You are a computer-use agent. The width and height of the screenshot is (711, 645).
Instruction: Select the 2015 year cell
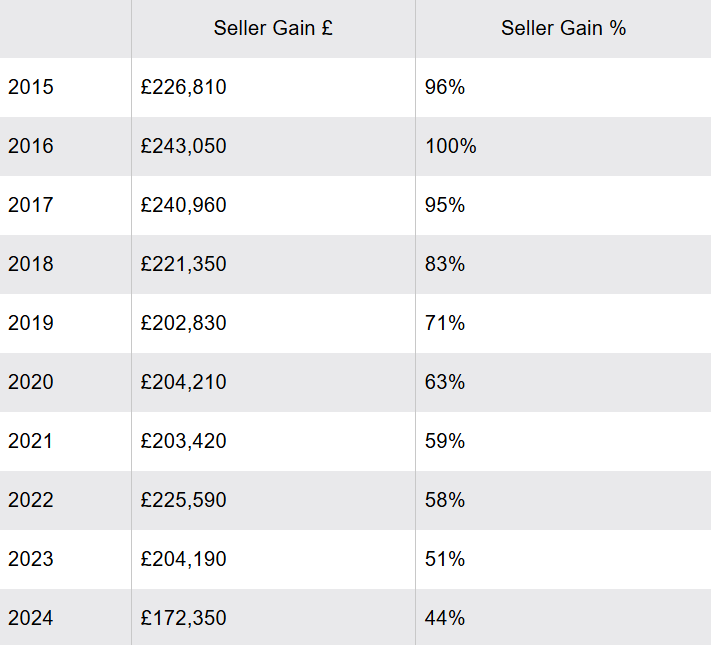(31, 87)
